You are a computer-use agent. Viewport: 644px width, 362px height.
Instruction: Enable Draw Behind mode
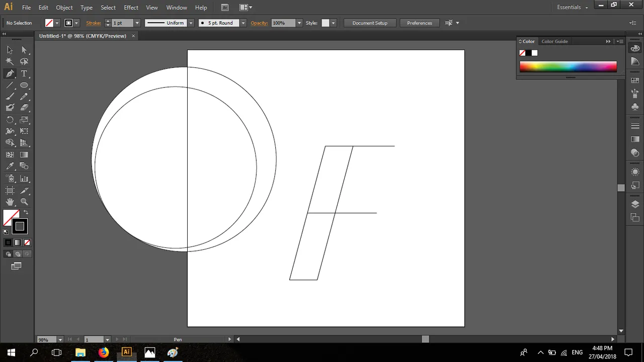point(18,254)
